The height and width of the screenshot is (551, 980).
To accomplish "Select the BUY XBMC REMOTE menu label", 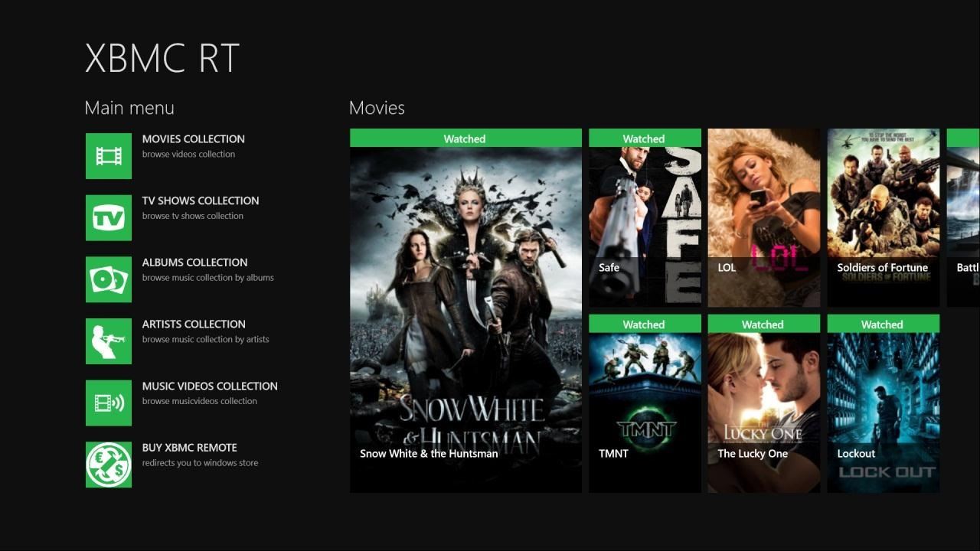I will click(x=190, y=448).
